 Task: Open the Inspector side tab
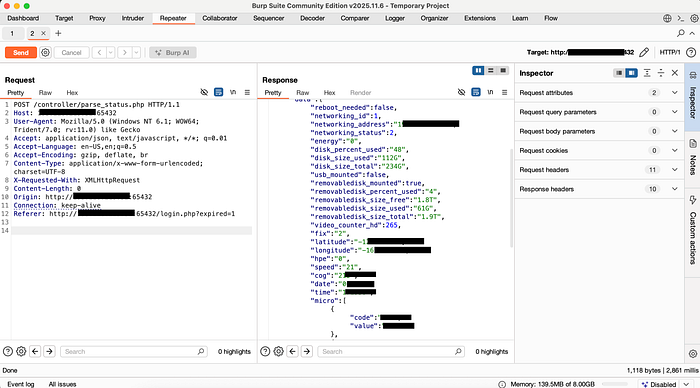pos(692,96)
